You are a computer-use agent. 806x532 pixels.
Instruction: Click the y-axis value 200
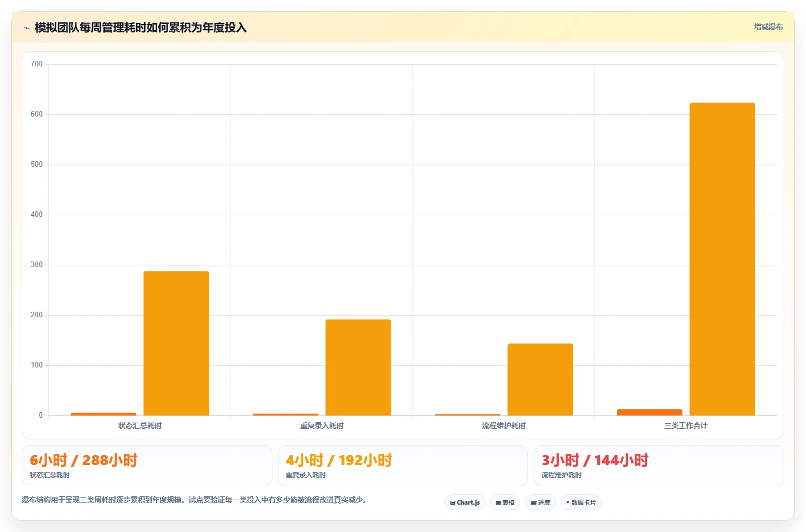coord(37,315)
